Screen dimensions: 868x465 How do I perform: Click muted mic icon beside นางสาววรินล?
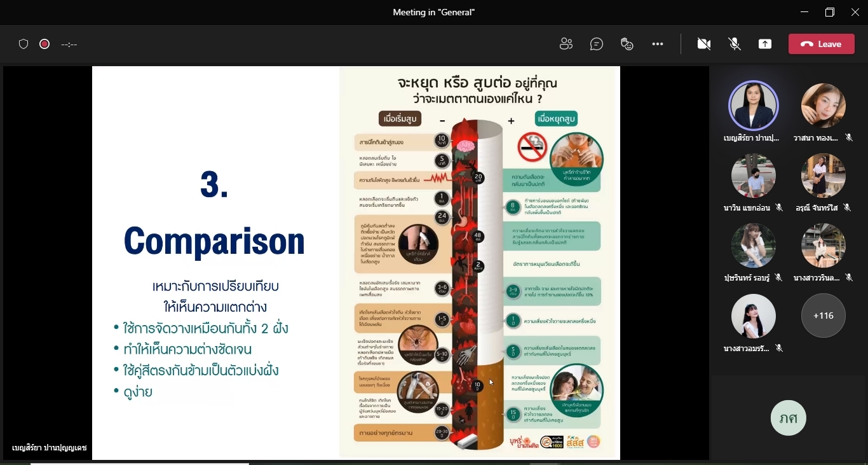849,278
